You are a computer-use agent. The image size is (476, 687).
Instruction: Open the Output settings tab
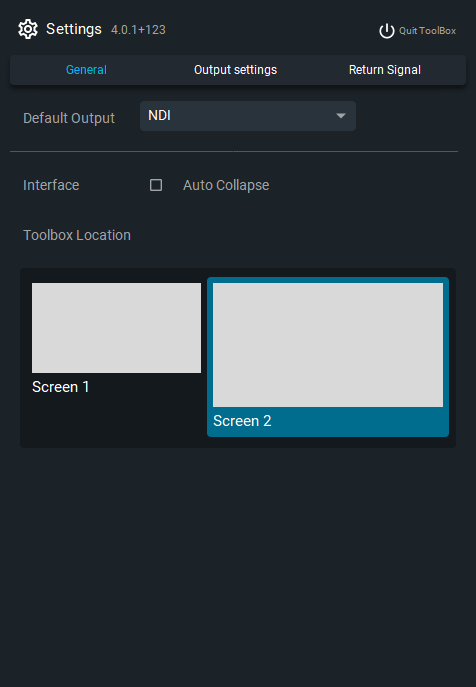(x=235, y=70)
